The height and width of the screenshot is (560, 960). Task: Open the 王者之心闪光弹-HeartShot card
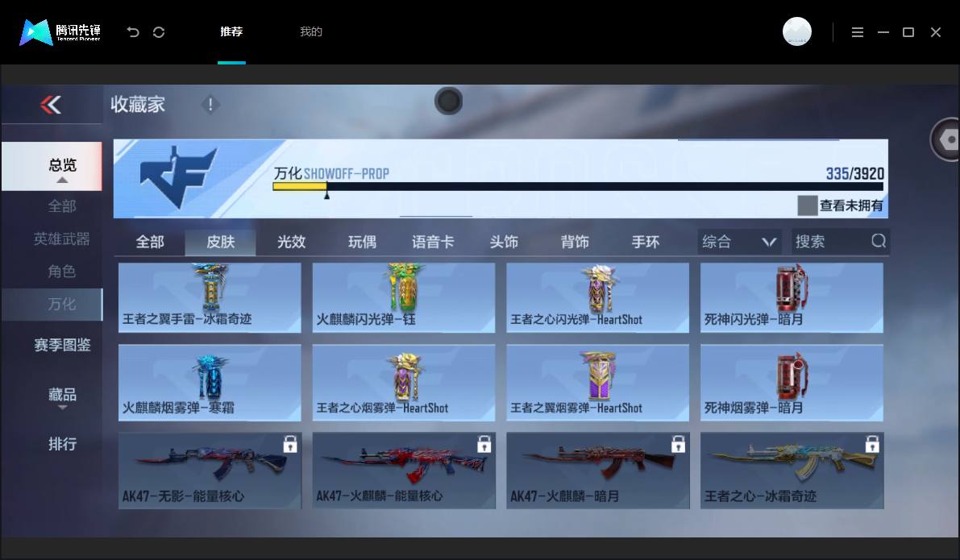click(597, 297)
